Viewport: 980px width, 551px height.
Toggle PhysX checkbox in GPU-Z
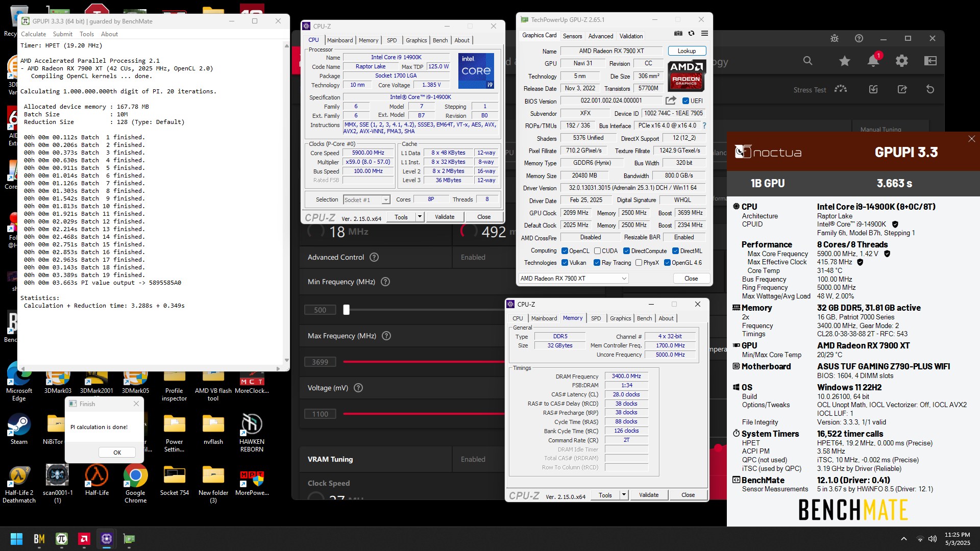point(639,263)
